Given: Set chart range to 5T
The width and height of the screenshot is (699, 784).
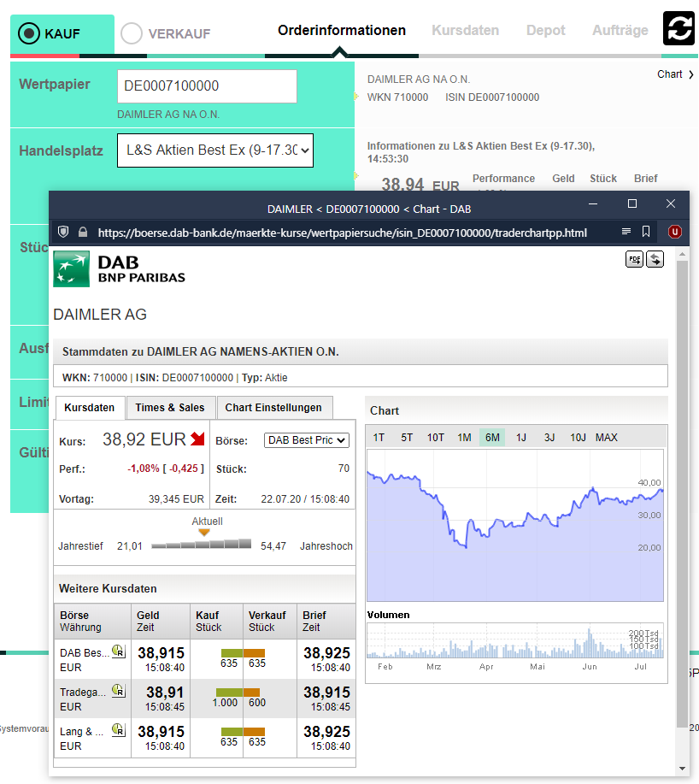Looking at the screenshot, I should 407,438.
